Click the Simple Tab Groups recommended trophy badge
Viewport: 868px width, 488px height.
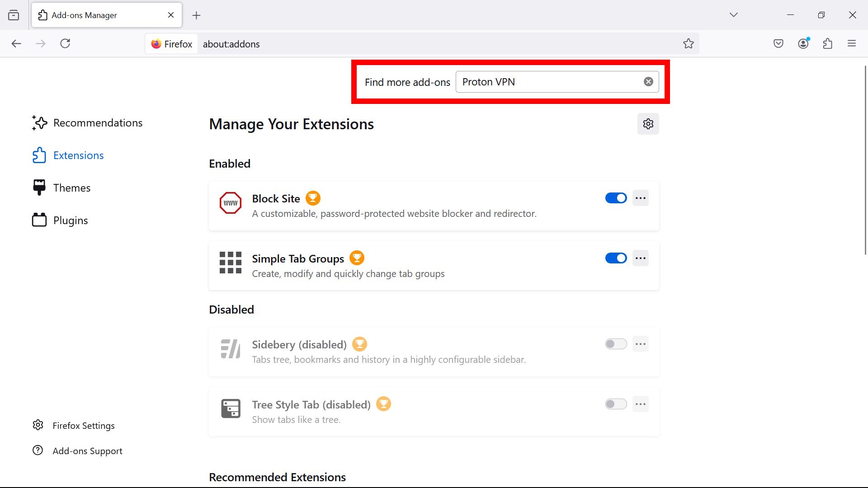point(357,258)
